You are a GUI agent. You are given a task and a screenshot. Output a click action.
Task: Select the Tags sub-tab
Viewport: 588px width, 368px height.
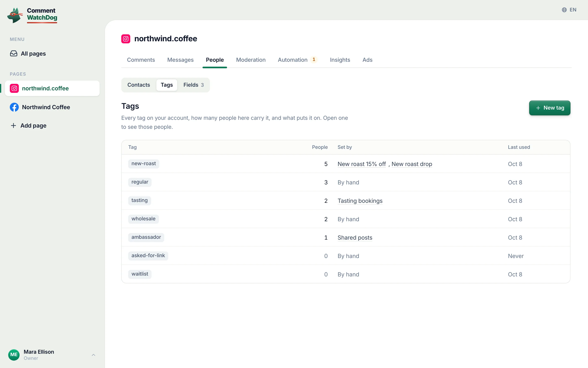(167, 85)
